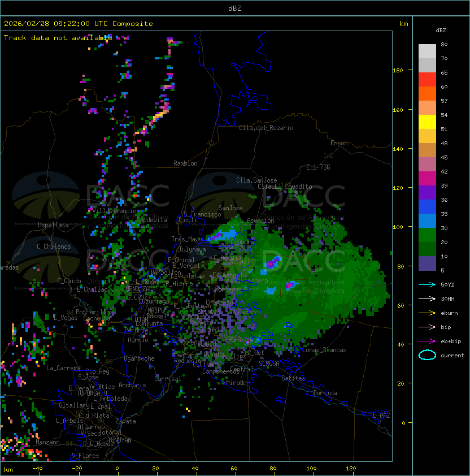Pick the red swatch in dBZ scale
This screenshot has height=476, width=470.
tap(427, 80)
